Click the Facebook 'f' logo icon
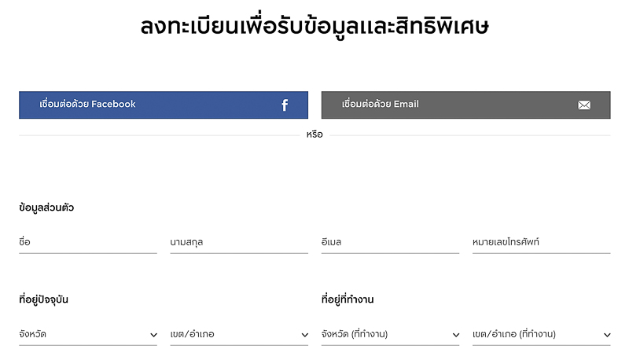Image resolution: width=629 pixels, height=364 pixels. coord(285,105)
